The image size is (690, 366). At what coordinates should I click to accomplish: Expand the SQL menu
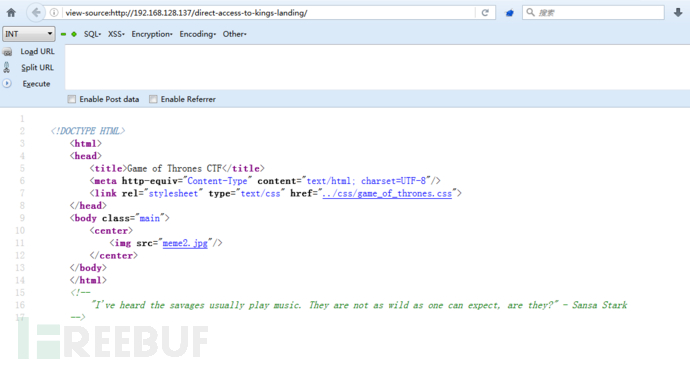coord(92,34)
